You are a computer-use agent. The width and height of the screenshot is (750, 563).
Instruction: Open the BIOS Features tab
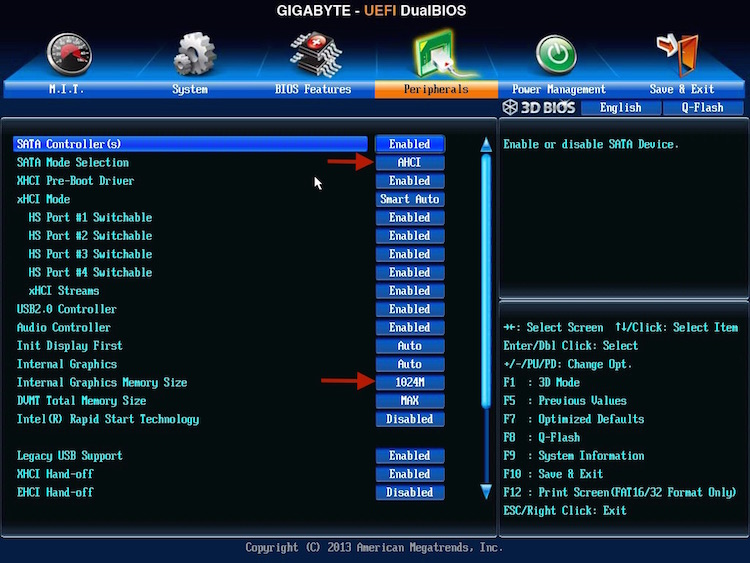click(x=313, y=89)
